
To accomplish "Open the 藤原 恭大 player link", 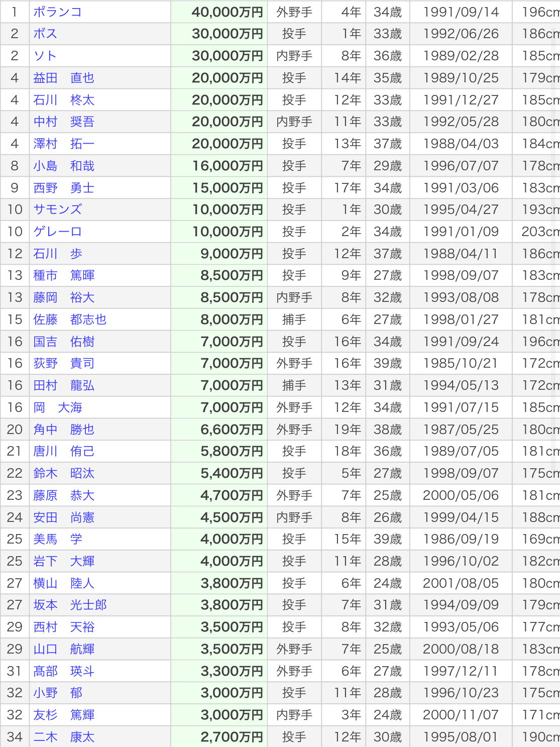I will click(x=64, y=495).
